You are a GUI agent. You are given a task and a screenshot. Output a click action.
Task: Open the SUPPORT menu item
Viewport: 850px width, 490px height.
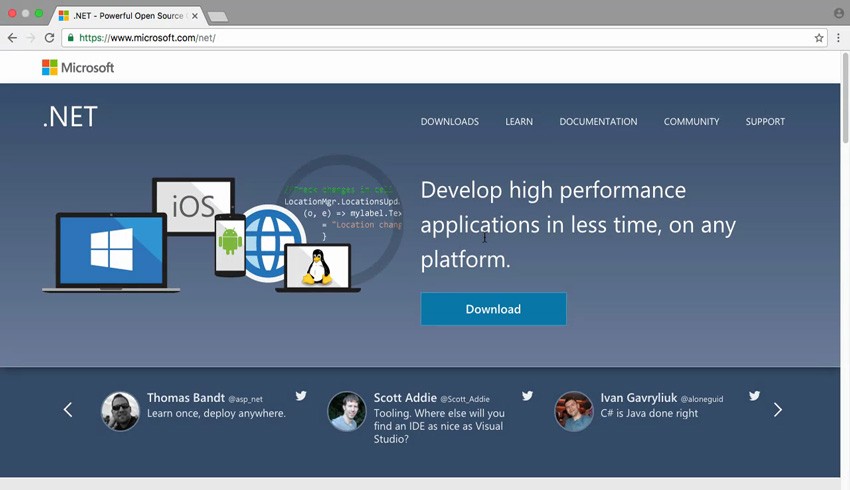(x=765, y=122)
